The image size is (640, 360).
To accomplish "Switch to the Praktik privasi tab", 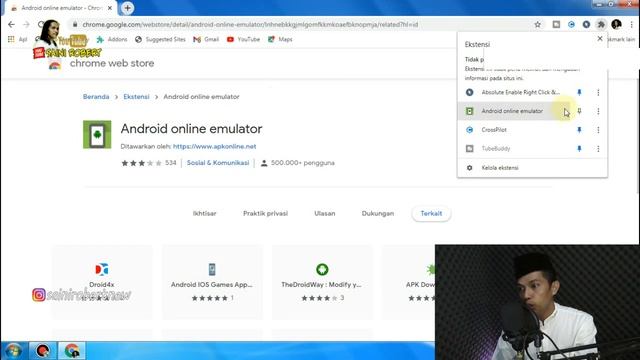I will [265, 213].
